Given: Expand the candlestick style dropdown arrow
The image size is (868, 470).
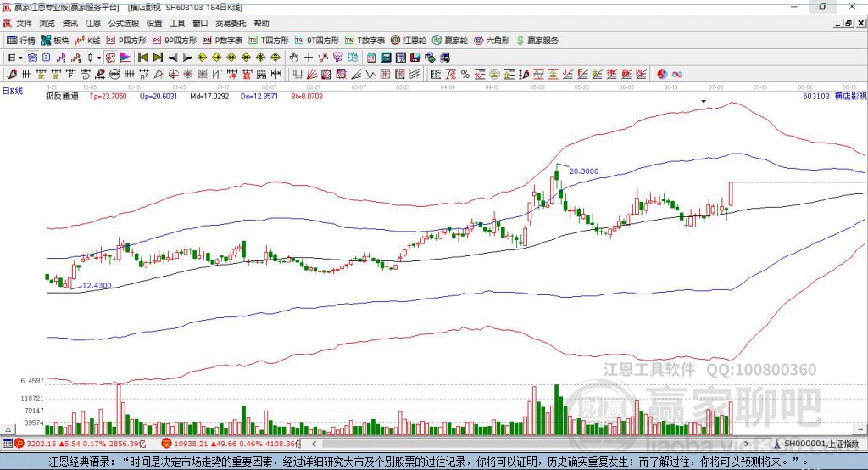Looking at the screenshot, I should (x=99, y=58).
